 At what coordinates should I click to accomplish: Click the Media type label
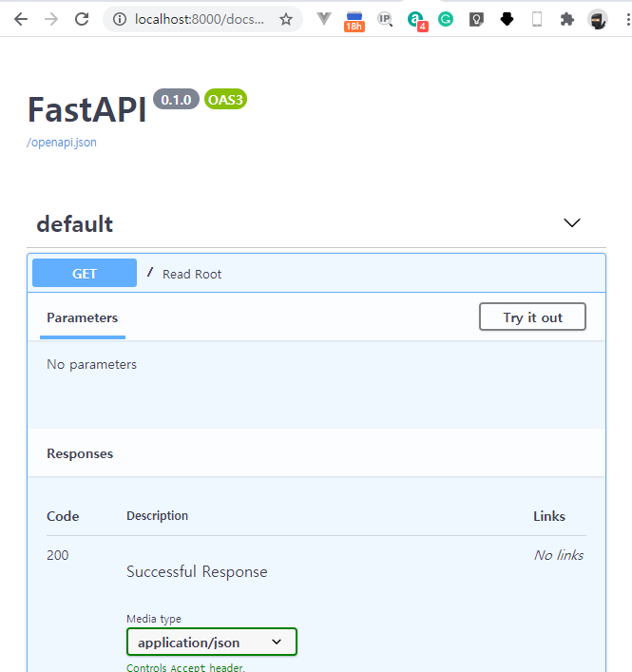pyautogui.click(x=154, y=619)
